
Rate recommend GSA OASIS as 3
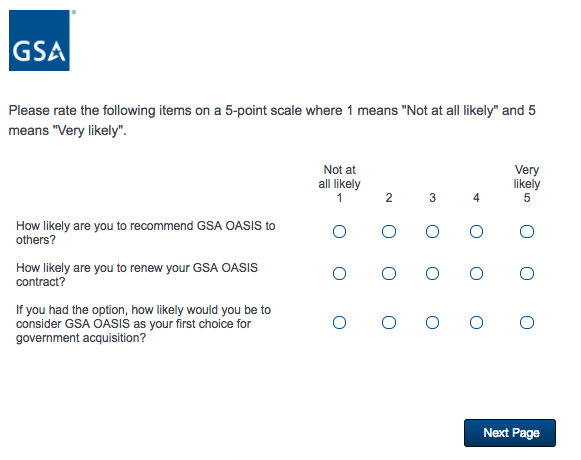click(432, 232)
